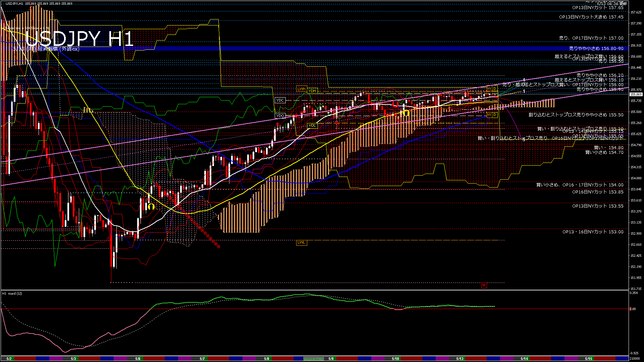Select the YDO marker box
The image size is (644, 362).
click(280, 116)
